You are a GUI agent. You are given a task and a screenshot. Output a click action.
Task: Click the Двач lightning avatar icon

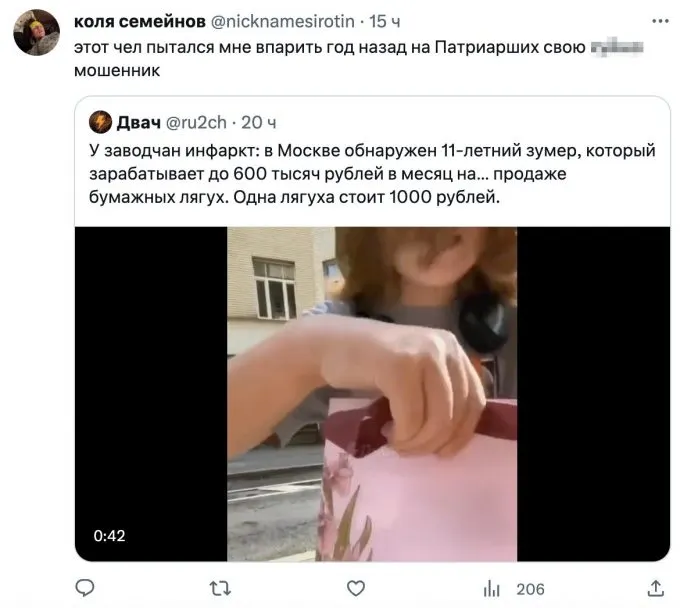(100, 122)
